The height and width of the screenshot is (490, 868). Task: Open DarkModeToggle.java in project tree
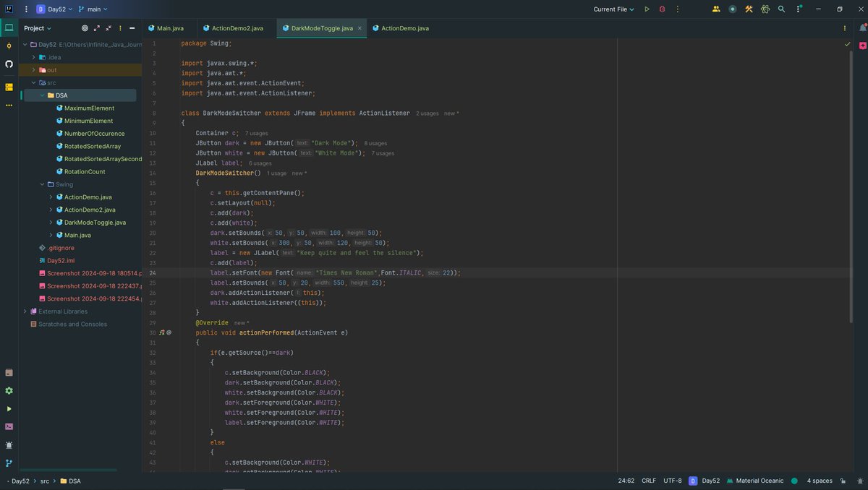pos(95,223)
